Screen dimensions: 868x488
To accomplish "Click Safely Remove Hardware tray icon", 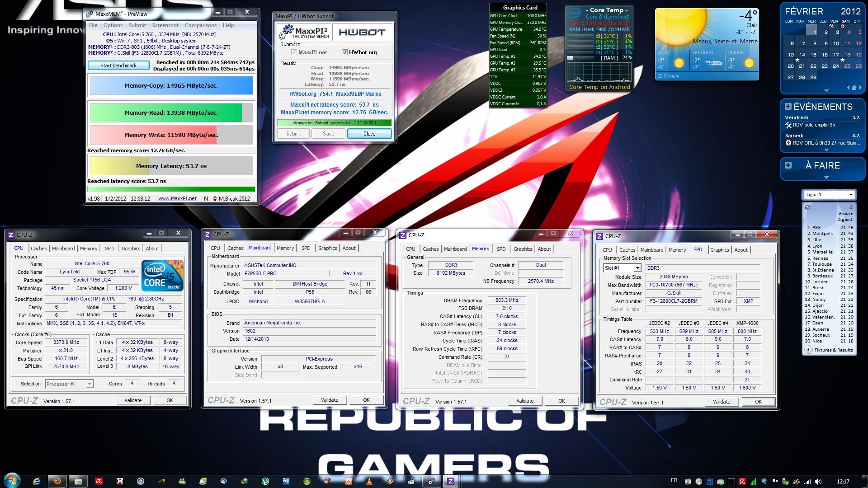I will 786,482.
